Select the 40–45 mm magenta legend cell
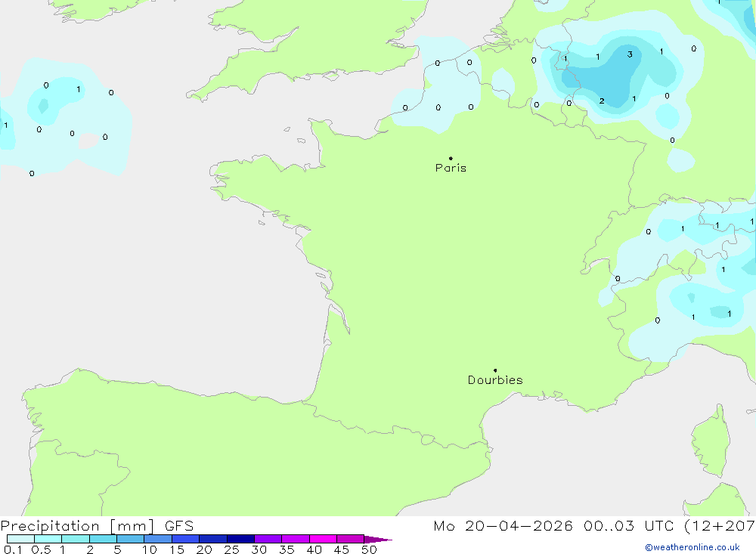756x554 pixels. pyautogui.click(x=323, y=539)
